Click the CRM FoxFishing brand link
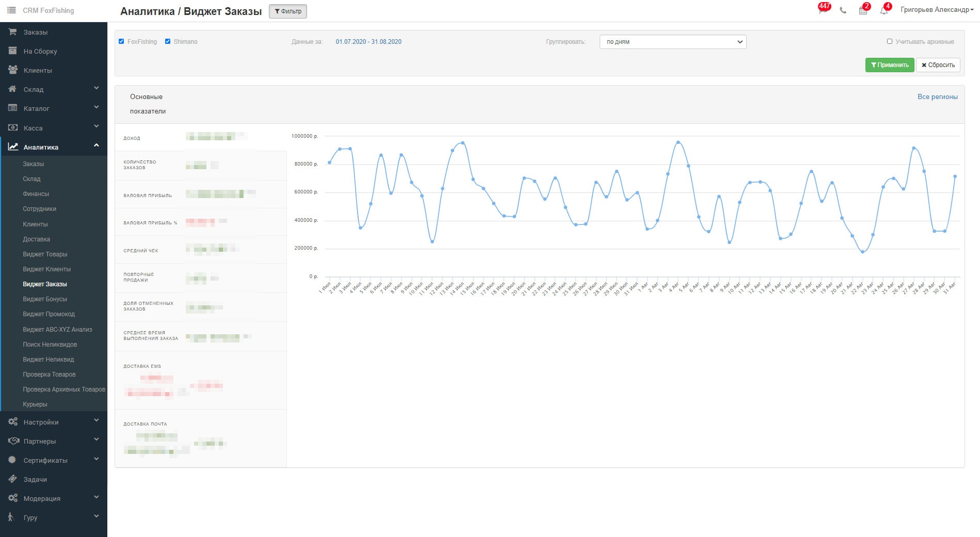980x537 pixels. pos(49,10)
